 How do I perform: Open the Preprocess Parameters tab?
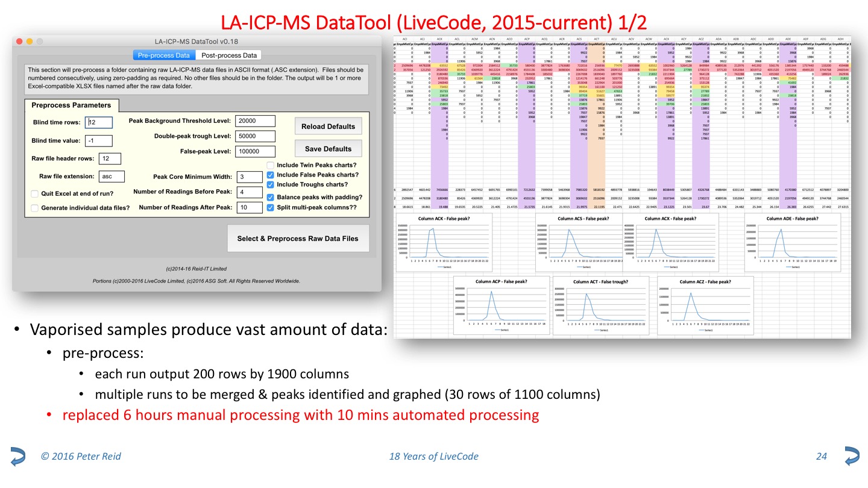tap(71, 105)
